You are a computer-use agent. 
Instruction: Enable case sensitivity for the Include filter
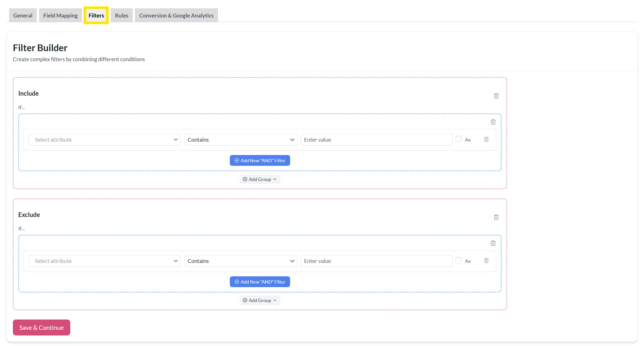point(458,139)
